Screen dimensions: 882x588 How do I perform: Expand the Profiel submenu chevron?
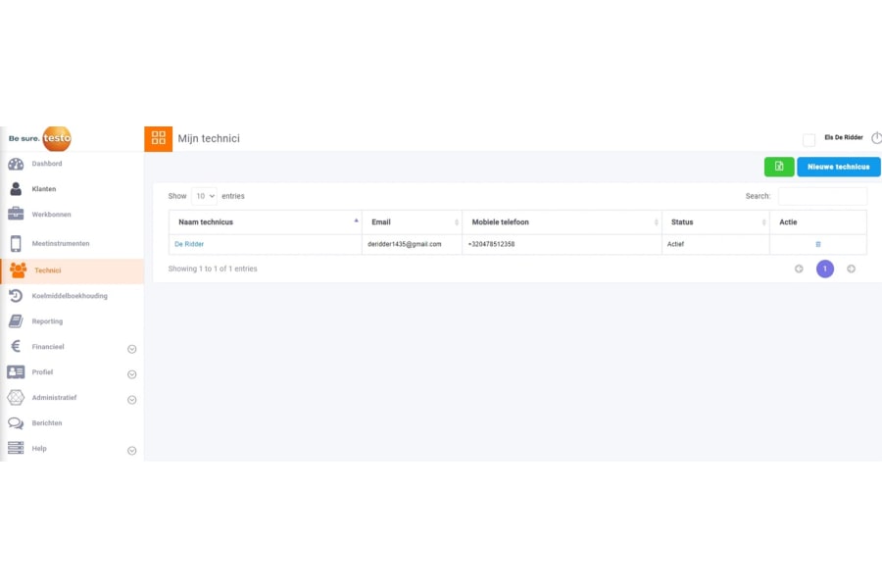pos(132,374)
